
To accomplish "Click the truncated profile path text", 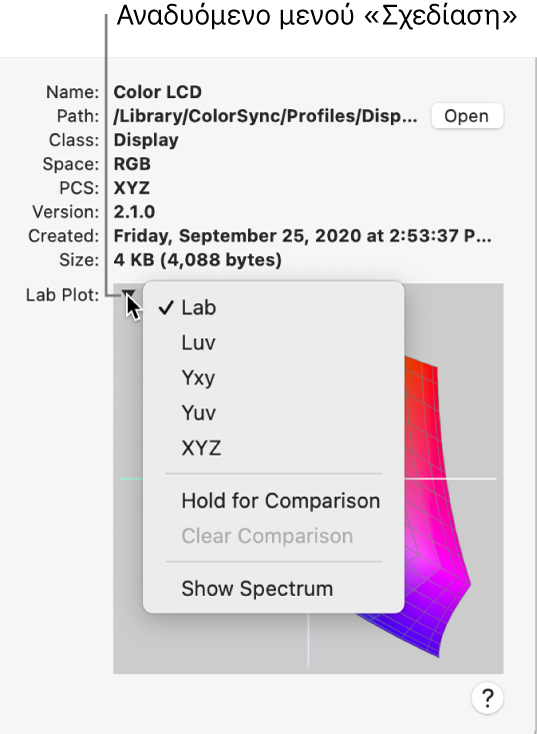I will point(265,116).
